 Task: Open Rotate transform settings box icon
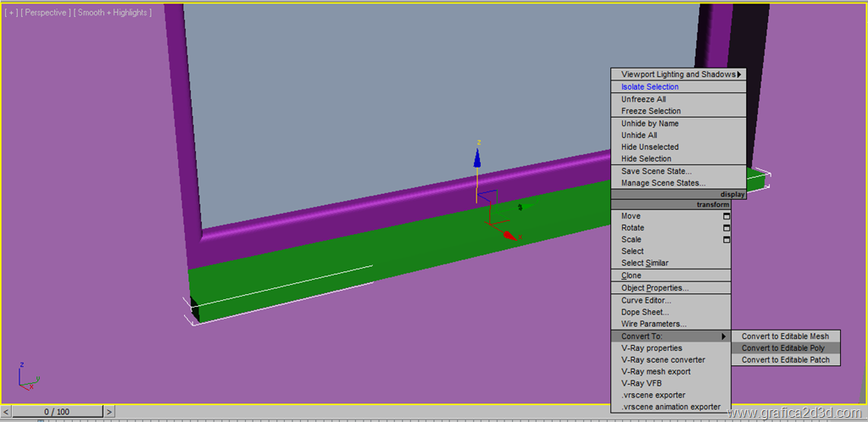pyautogui.click(x=726, y=228)
